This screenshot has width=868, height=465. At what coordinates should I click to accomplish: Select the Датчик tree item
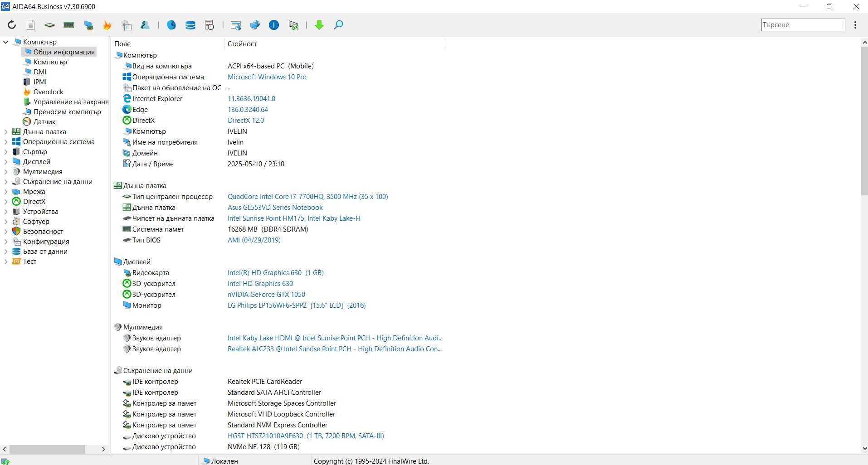click(44, 122)
